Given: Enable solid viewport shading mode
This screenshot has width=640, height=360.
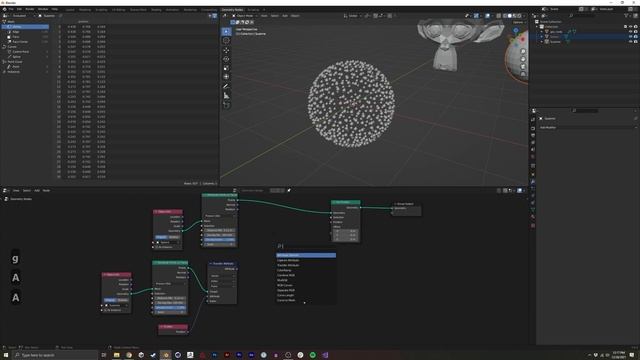Looking at the screenshot, I should coord(509,16).
